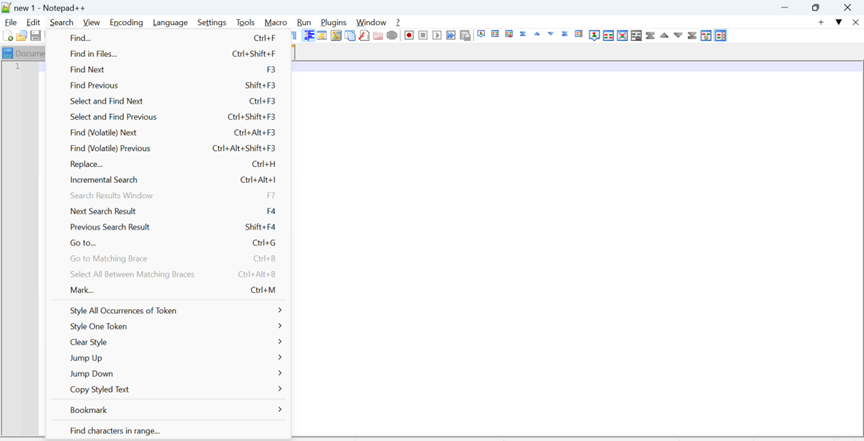Open the Language menu
Screen dimensions: 864x441
click(170, 23)
